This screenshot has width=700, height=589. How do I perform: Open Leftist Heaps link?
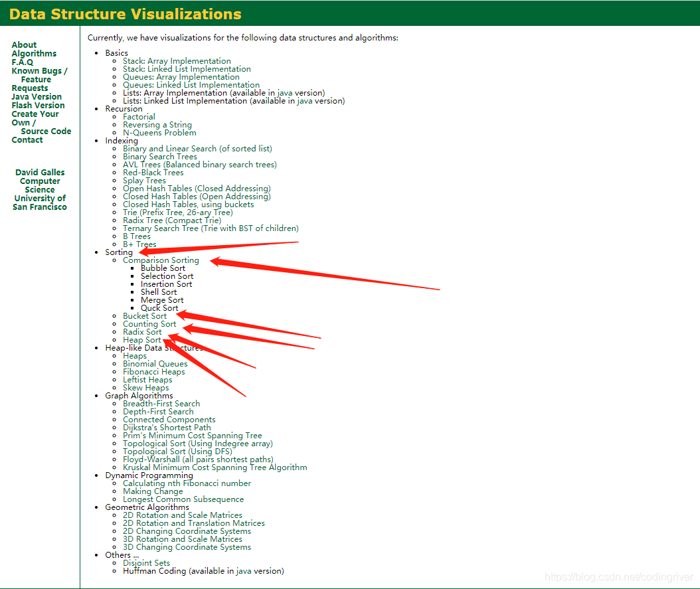147,380
